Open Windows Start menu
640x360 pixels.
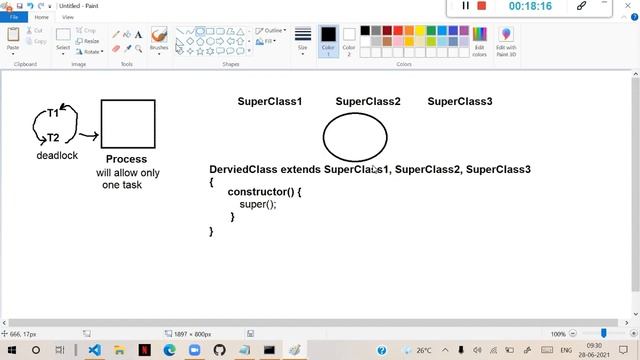(11, 350)
